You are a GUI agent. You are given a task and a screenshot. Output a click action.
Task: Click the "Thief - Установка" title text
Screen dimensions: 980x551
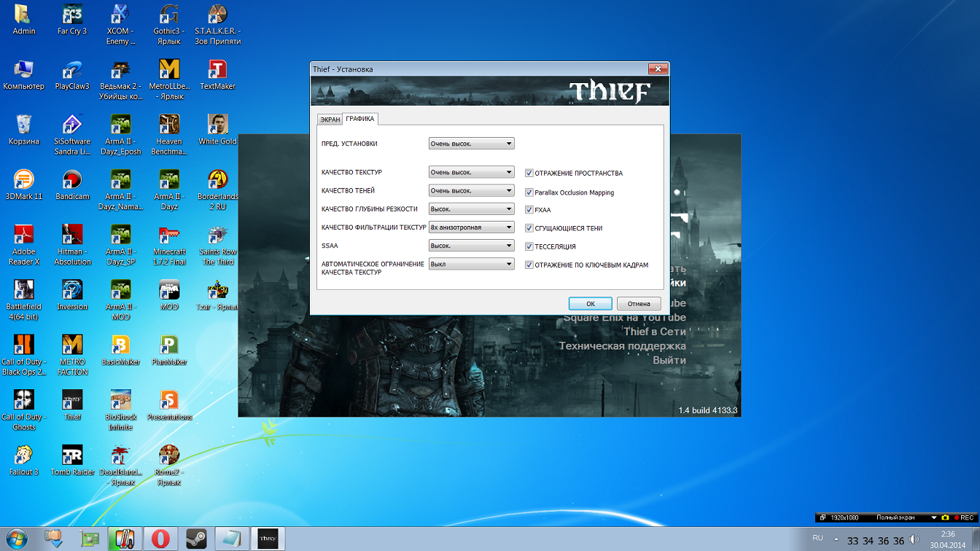point(343,69)
